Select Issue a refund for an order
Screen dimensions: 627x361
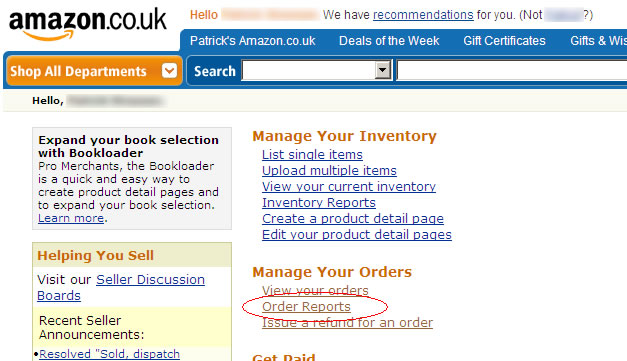click(347, 323)
